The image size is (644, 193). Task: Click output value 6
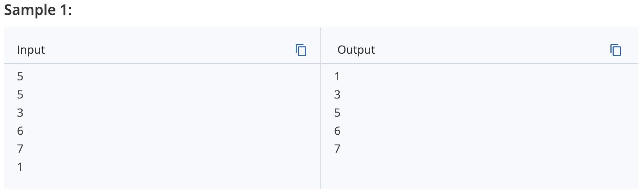pos(337,130)
